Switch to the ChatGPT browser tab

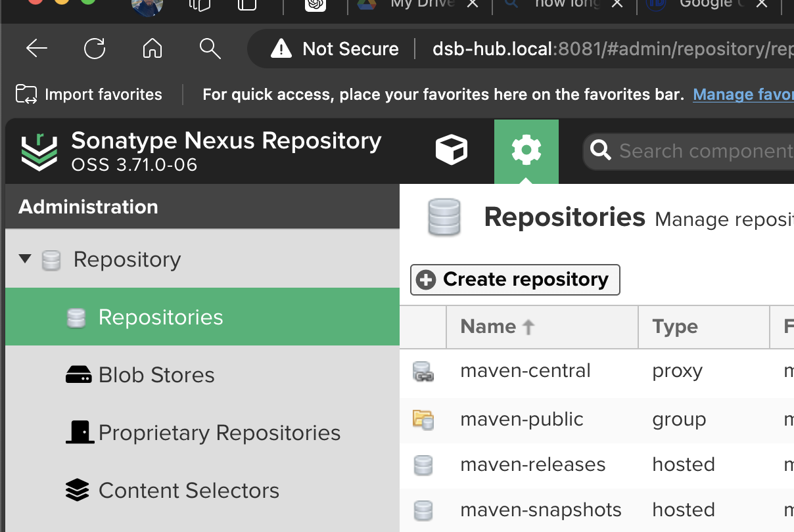point(315,5)
